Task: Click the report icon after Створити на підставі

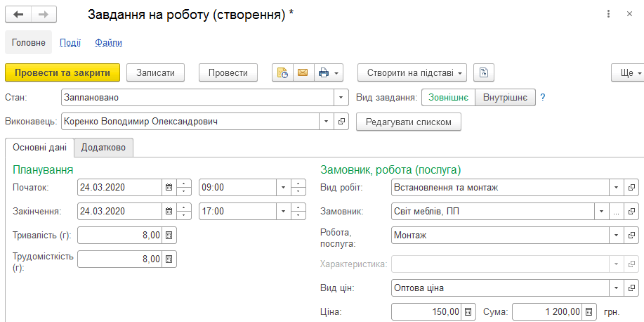Action: click(484, 73)
